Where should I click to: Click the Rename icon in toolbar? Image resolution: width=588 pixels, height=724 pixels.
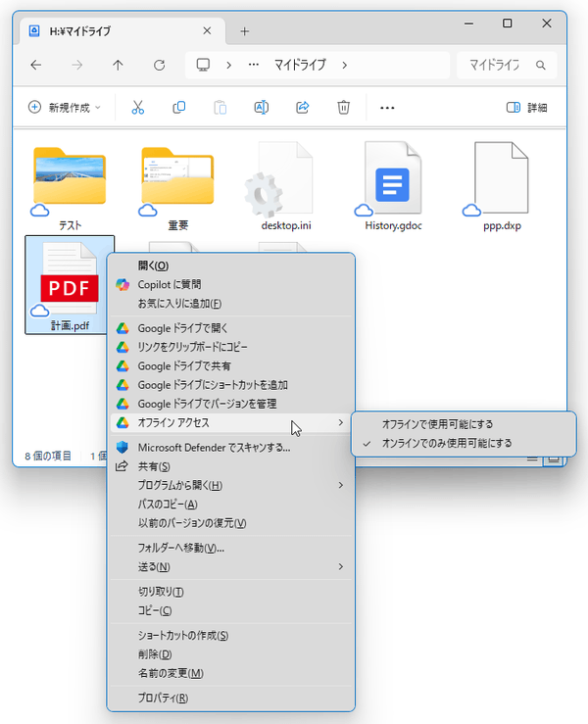coord(262,107)
